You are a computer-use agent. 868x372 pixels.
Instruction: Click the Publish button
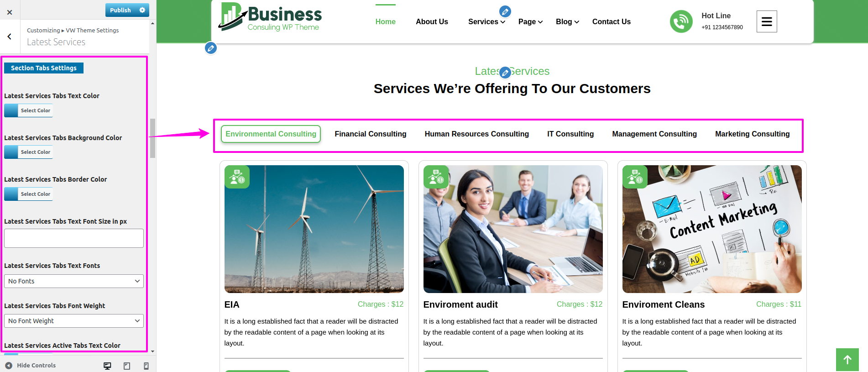120,10
